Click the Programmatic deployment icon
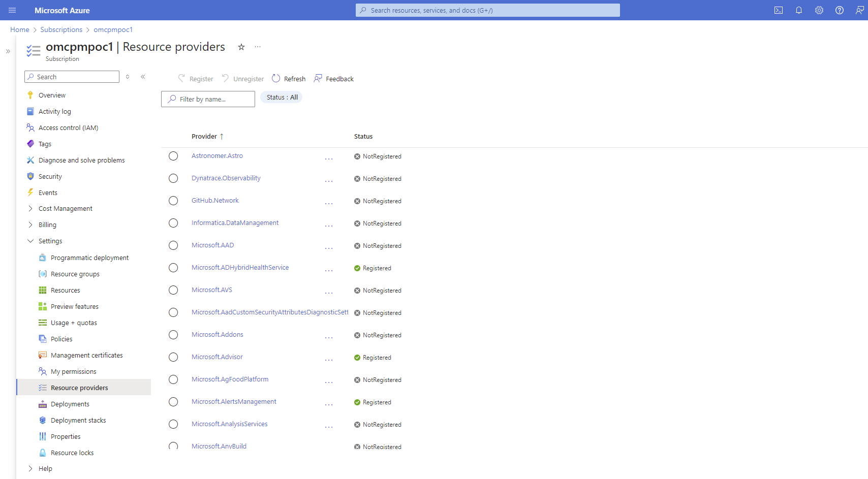 click(x=43, y=258)
